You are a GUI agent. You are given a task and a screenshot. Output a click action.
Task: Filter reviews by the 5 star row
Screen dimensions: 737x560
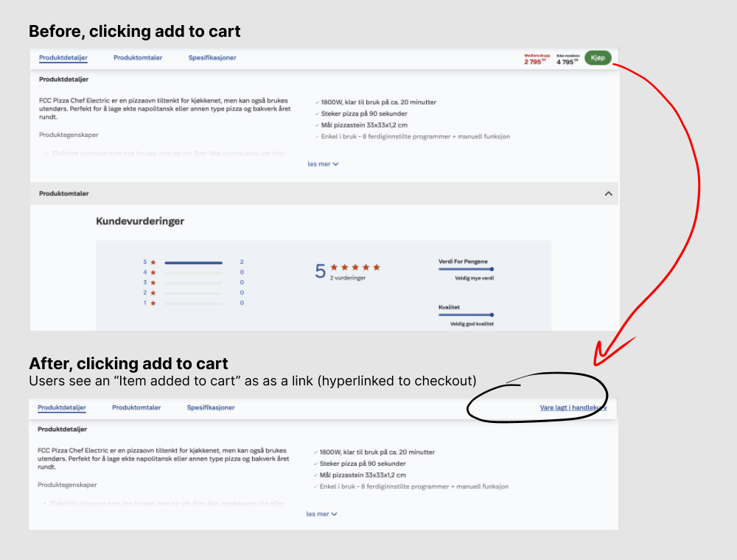(194, 262)
